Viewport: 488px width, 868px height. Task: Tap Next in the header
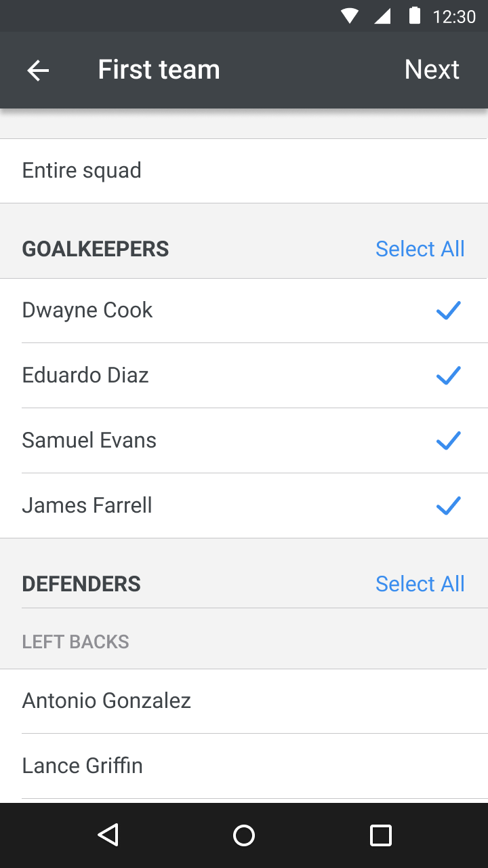coord(432,70)
